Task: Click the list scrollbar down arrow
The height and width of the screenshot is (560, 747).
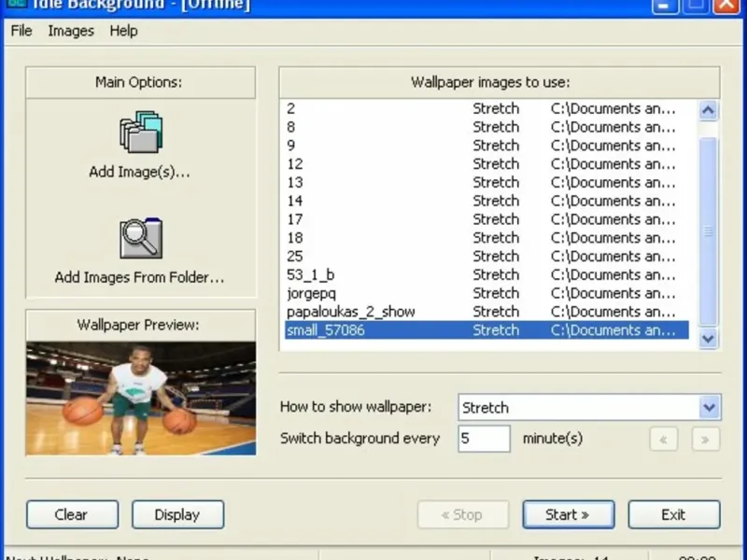Action: pyautogui.click(x=708, y=339)
